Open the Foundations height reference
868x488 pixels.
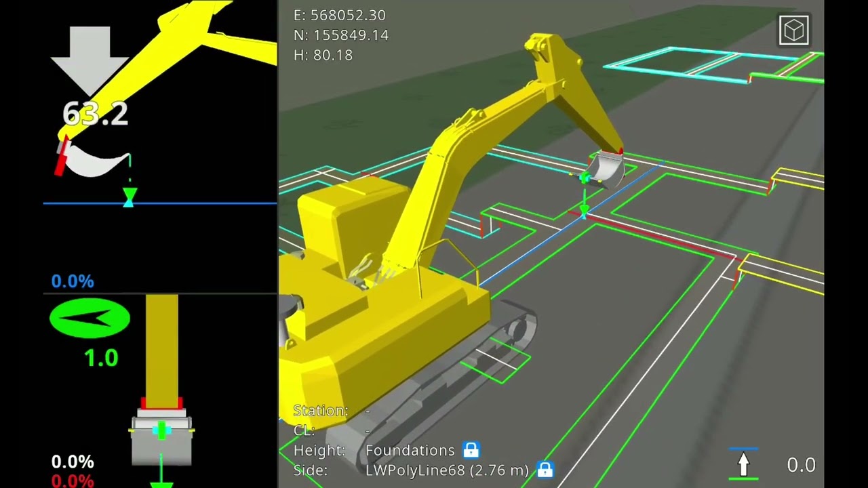click(x=410, y=450)
